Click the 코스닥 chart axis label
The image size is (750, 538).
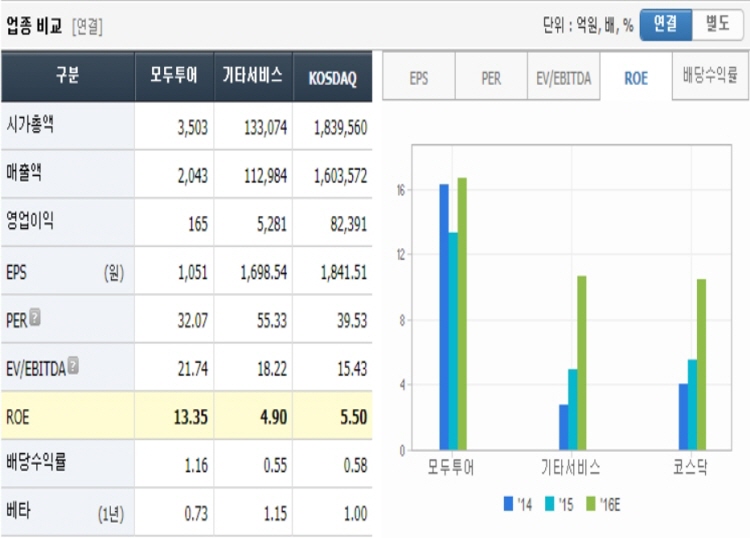point(690,467)
